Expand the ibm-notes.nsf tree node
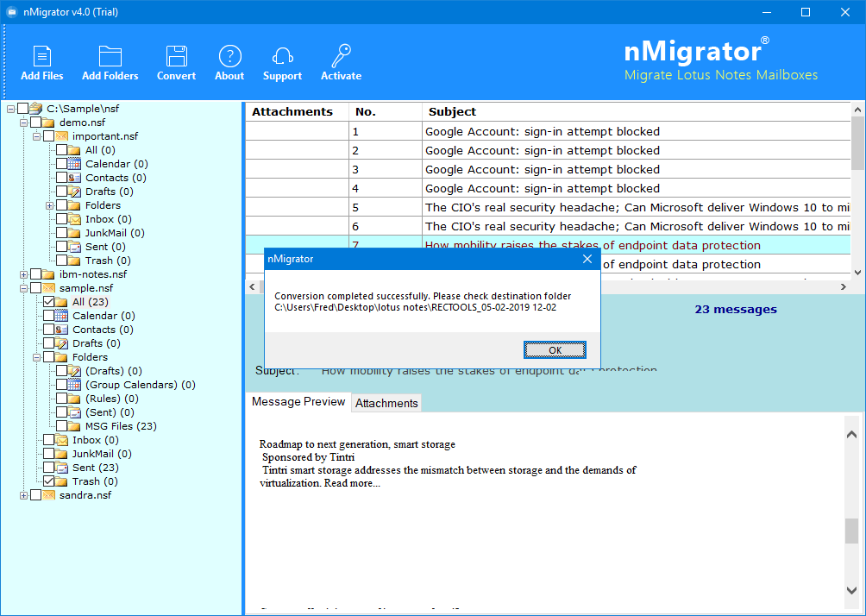This screenshot has width=866, height=616. (24, 274)
